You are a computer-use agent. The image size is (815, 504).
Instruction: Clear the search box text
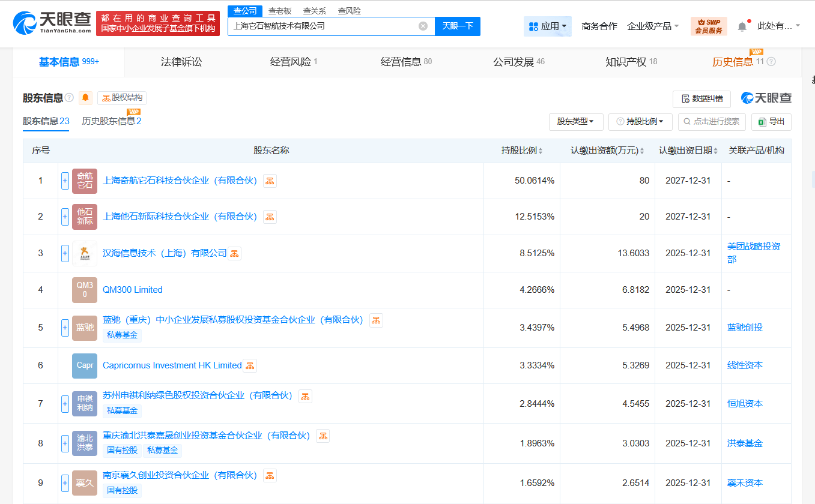423,26
